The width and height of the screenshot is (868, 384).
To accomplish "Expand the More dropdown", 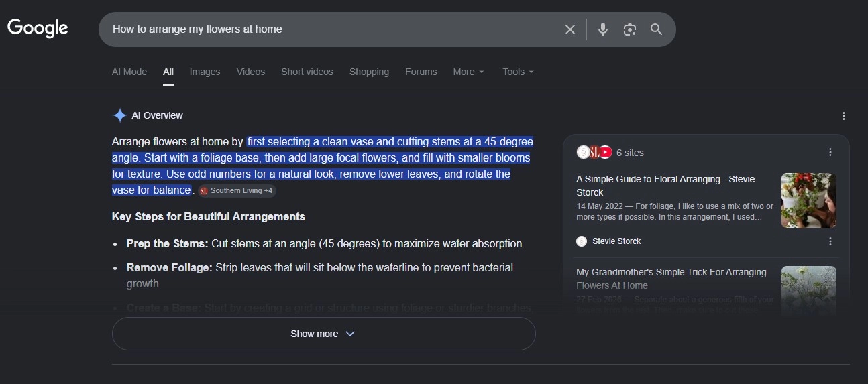I will (x=469, y=72).
